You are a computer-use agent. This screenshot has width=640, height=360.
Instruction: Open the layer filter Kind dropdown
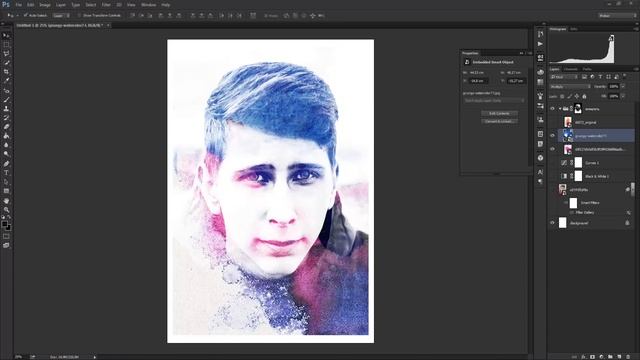coord(564,77)
